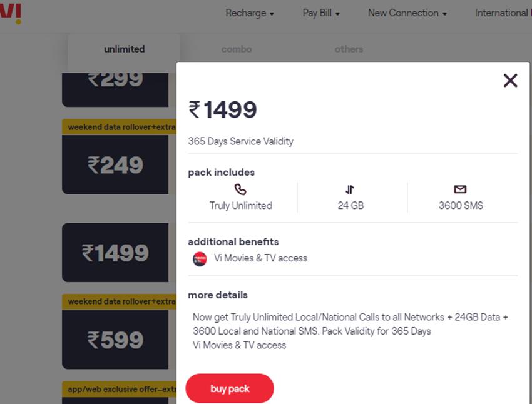Click the phone calls icon
532x404 pixels.
pyautogui.click(x=240, y=189)
